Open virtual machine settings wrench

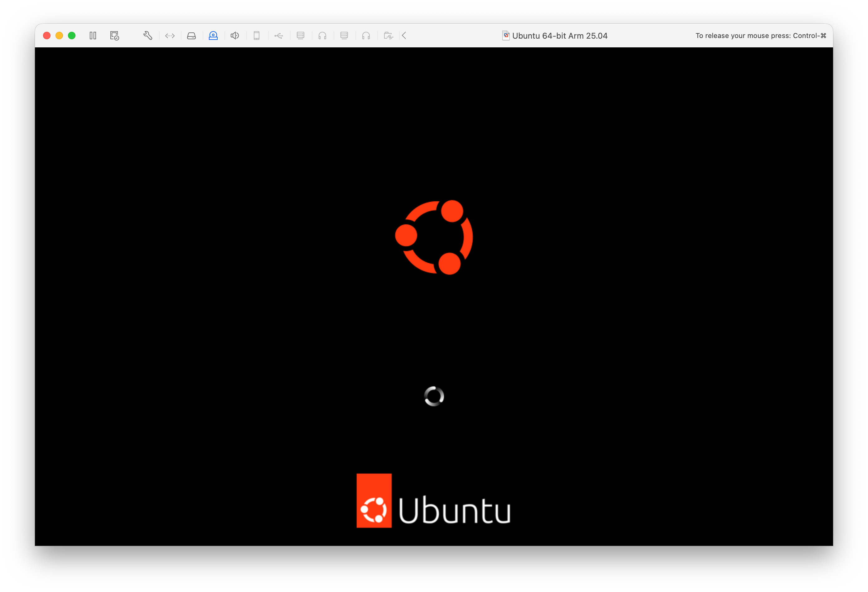(x=147, y=36)
